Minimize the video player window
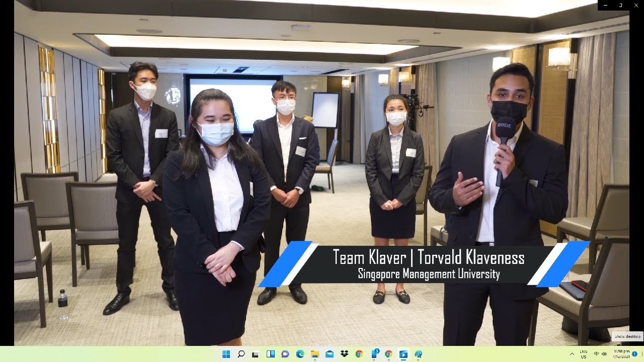 (605, 5)
